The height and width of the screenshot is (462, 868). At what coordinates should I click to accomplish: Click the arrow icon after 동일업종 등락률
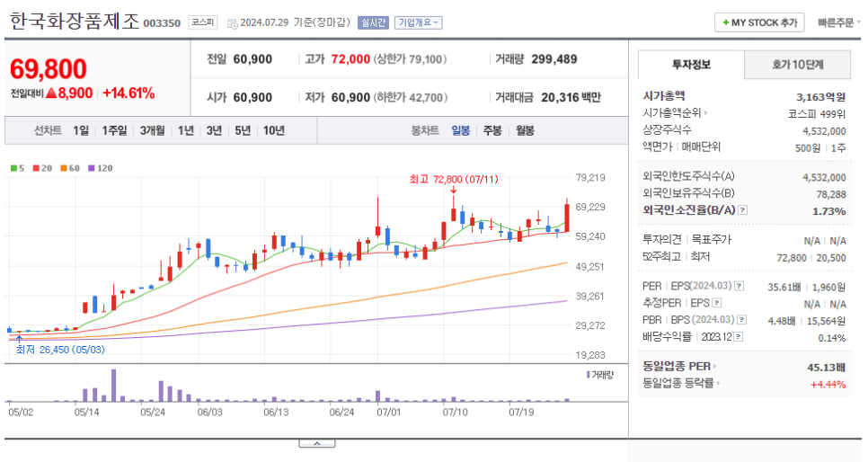pyautogui.click(x=718, y=383)
